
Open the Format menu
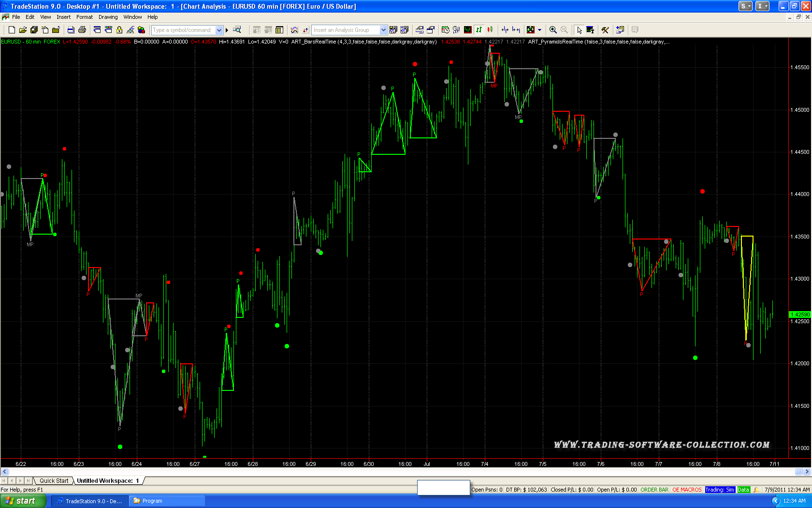[84, 17]
